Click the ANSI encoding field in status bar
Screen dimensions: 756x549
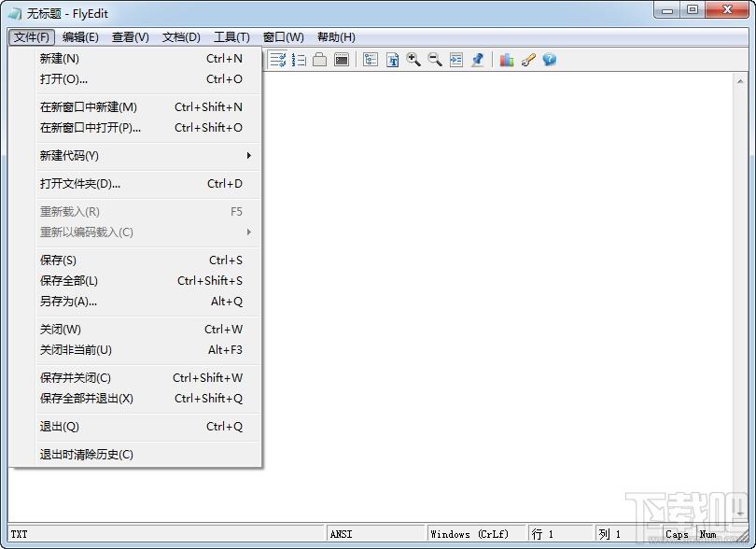(373, 534)
